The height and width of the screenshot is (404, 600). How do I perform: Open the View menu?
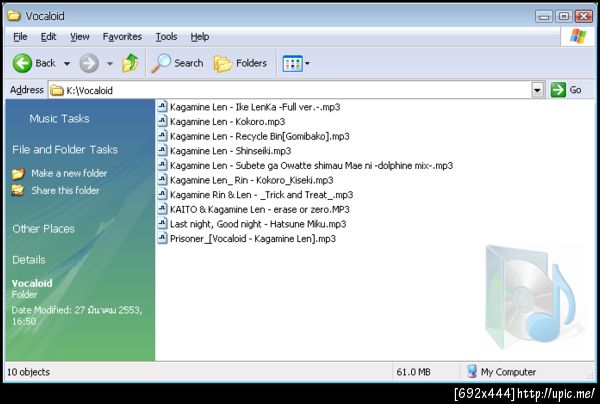point(80,37)
